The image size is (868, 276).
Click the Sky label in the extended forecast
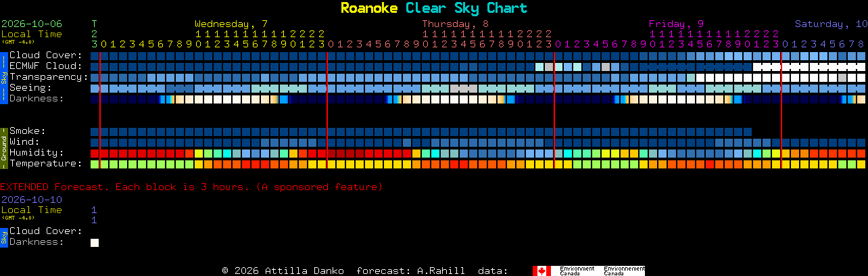coord(3,237)
